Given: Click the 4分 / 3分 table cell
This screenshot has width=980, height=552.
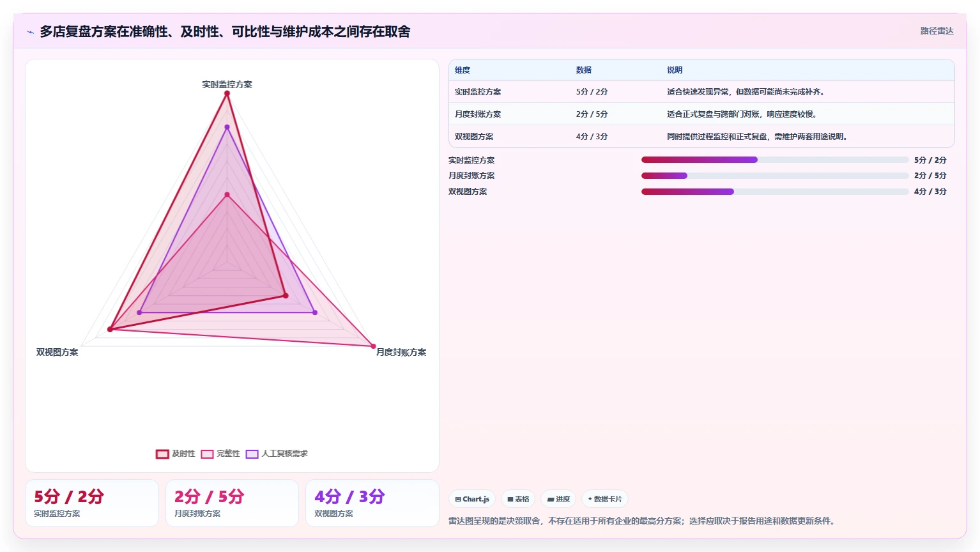Looking at the screenshot, I should tap(592, 137).
